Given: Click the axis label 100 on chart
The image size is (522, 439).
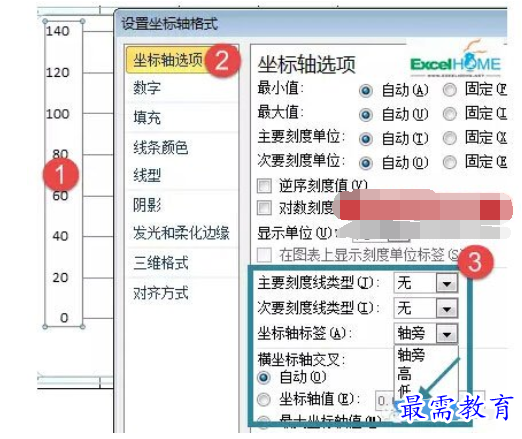Looking at the screenshot, I should [x=58, y=114].
